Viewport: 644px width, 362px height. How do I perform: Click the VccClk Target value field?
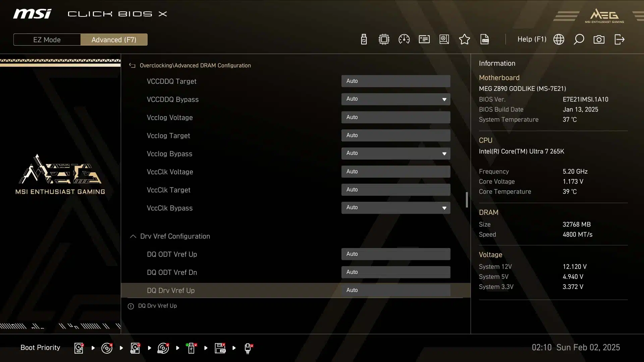click(x=396, y=190)
